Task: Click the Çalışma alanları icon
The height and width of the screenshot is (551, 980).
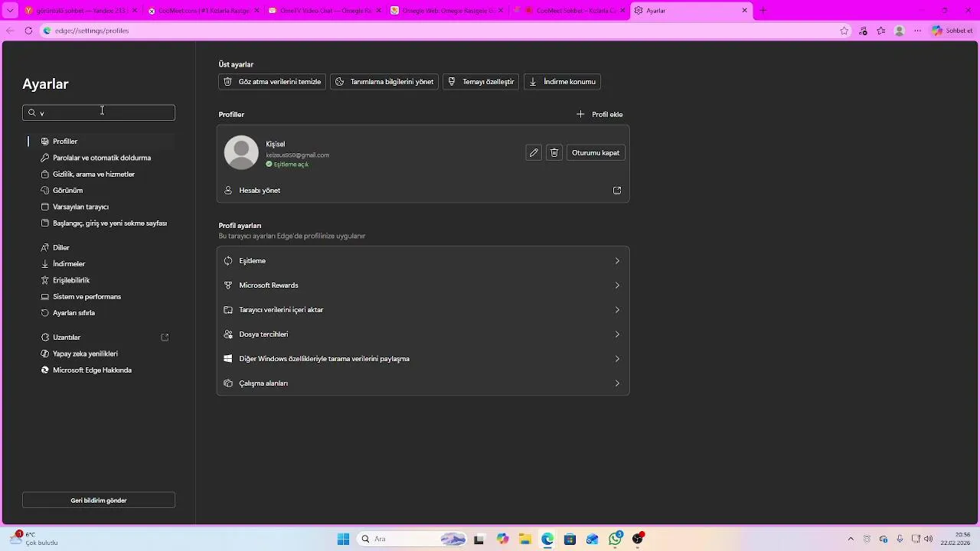Action: [228, 383]
